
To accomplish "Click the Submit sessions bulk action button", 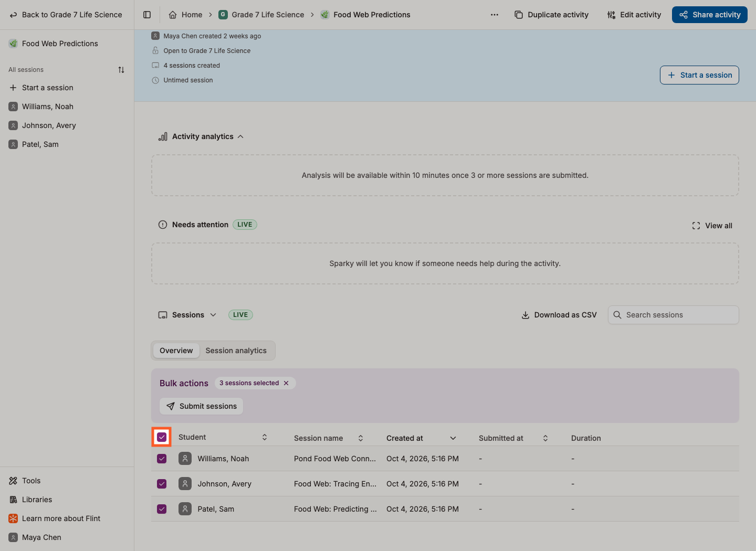I will pyautogui.click(x=202, y=406).
